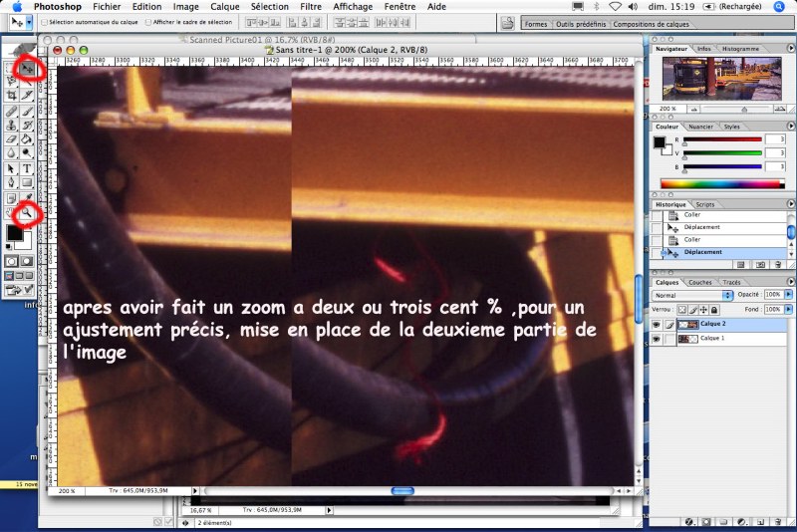Toggle lock transparent pixels in Verrou row
The height and width of the screenshot is (532, 797).
[x=682, y=310]
